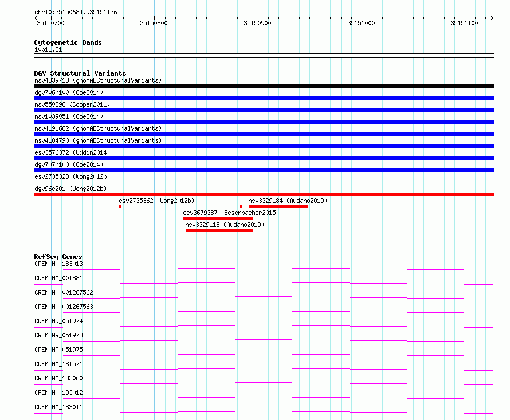The height and width of the screenshot is (420, 510).
Task: Click the thin red line under esv2735328
Action: (x=264, y=182)
